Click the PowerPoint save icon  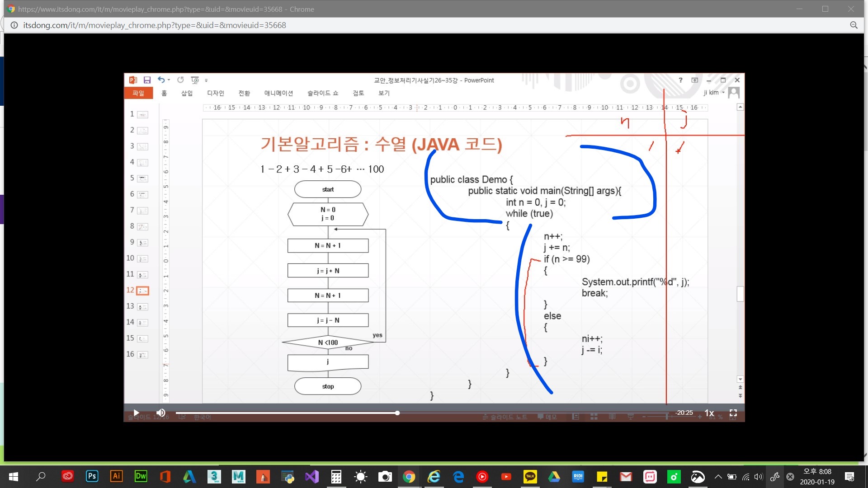coord(147,80)
